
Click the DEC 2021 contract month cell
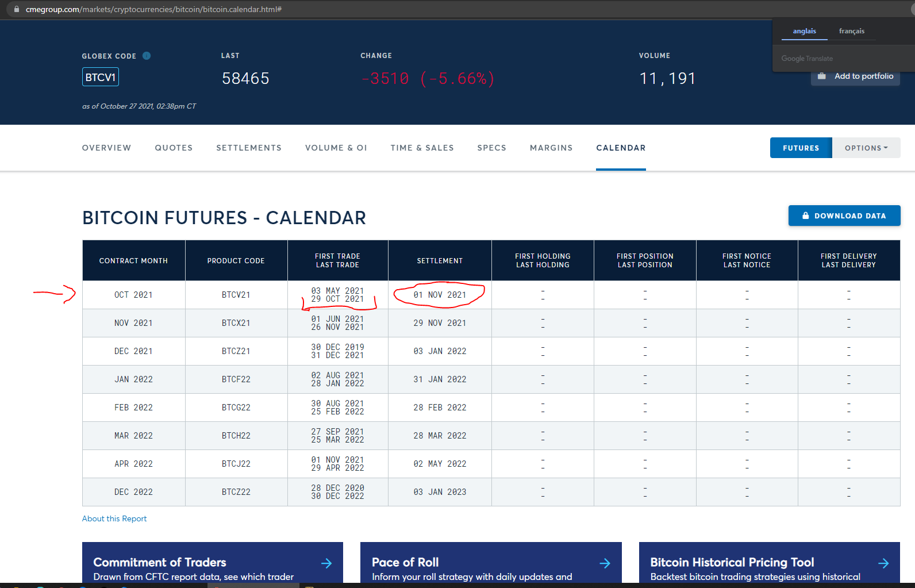133,351
